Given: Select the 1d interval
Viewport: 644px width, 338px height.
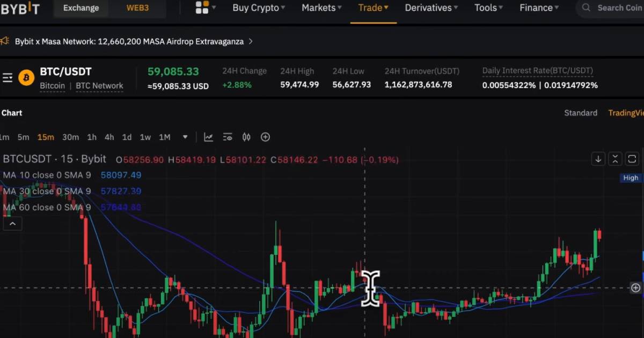Looking at the screenshot, I should [127, 137].
